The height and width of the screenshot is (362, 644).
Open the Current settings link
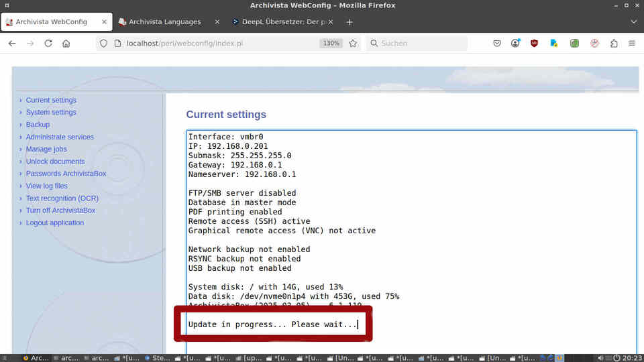(x=52, y=100)
